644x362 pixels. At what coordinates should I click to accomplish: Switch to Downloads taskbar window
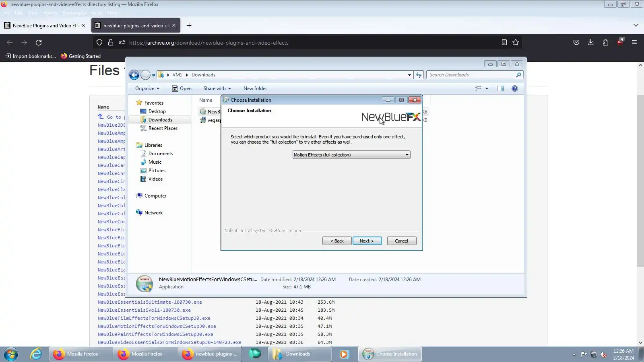(x=300, y=354)
